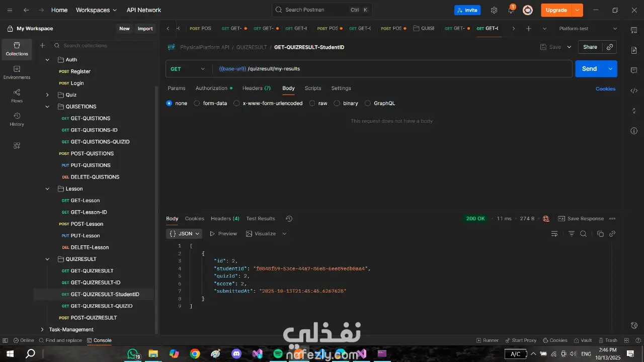The width and height of the screenshot is (644, 362).
Task: Open the JSON response format dropdown
Action: click(x=184, y=234)
